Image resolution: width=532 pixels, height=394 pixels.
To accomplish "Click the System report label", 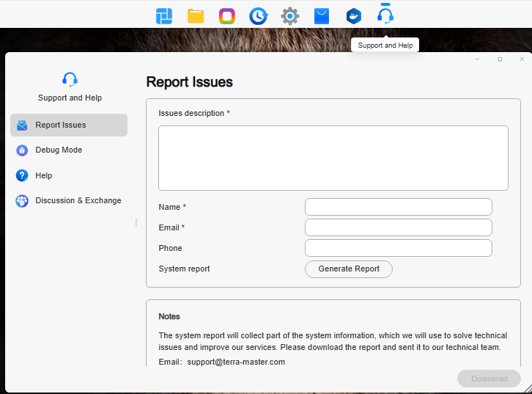I will click(184, 269).
